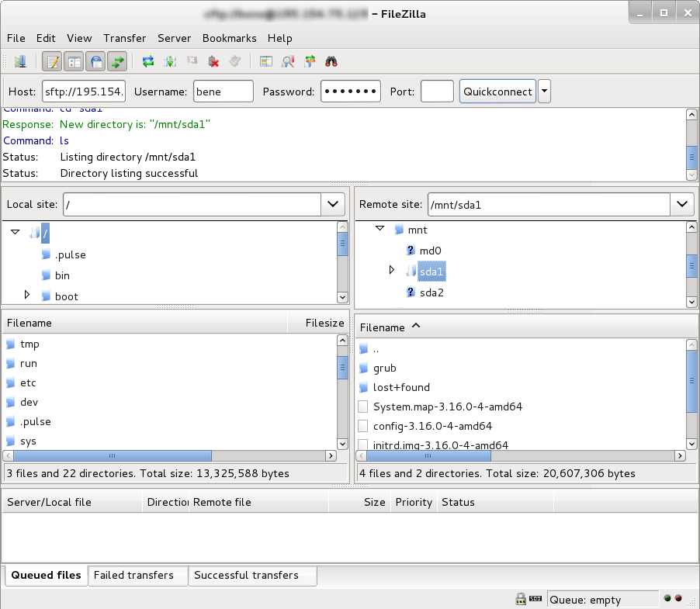This screenshot has width=700, height=609.
Task: Open the Transfer menu
Action: click(124, 38)
